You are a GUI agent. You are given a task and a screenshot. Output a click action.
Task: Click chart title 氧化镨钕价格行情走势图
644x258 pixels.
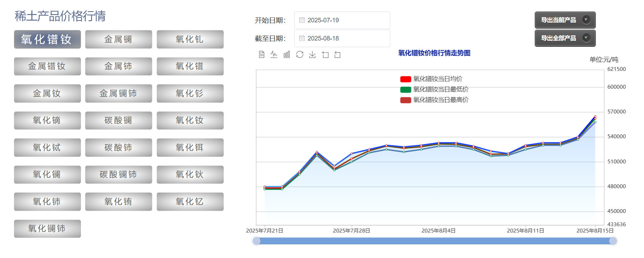pos(434,53)
